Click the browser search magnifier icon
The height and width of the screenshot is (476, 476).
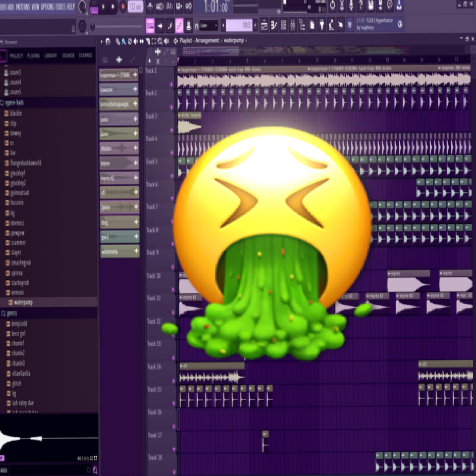click(95, 470)
